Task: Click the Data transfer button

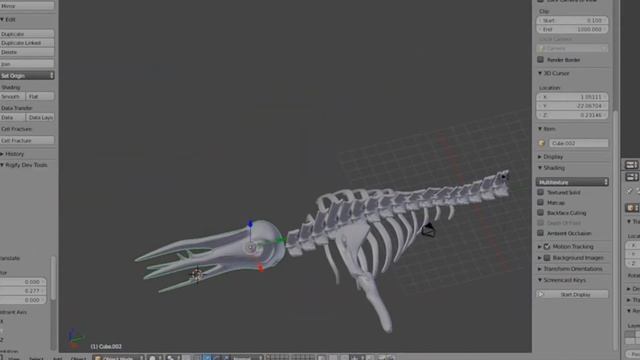Action: (x=12, y=118)
